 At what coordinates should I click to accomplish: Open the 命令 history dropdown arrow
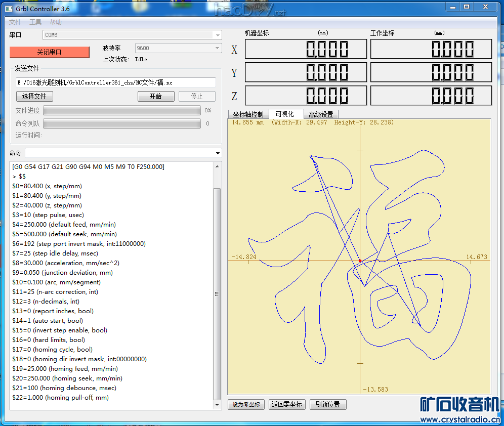[x=218, y=153]
